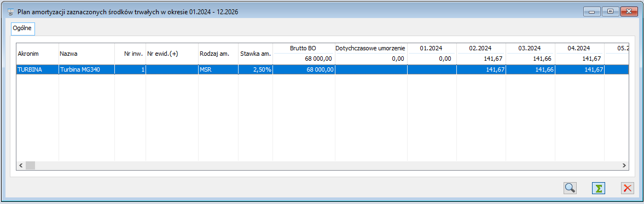Click the Nr inw. column header
This screenshot has height=204, width=644.
130,54
